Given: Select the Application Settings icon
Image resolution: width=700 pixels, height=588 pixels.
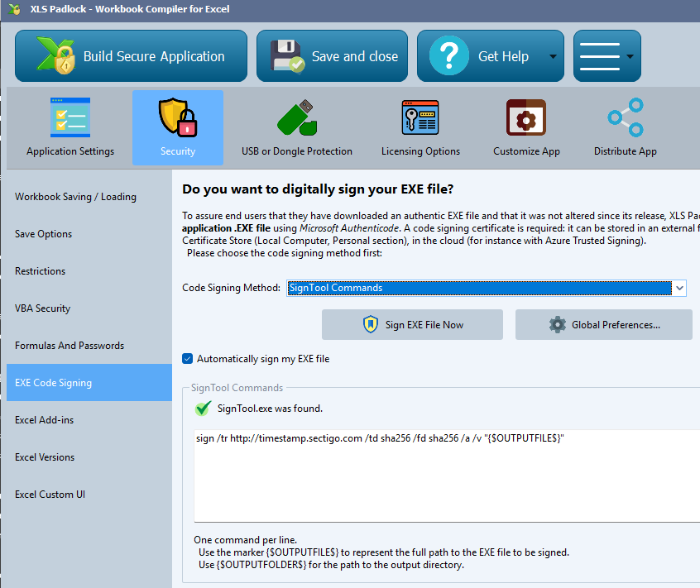Looking at the screenshot, I should [x=70, y=117].
